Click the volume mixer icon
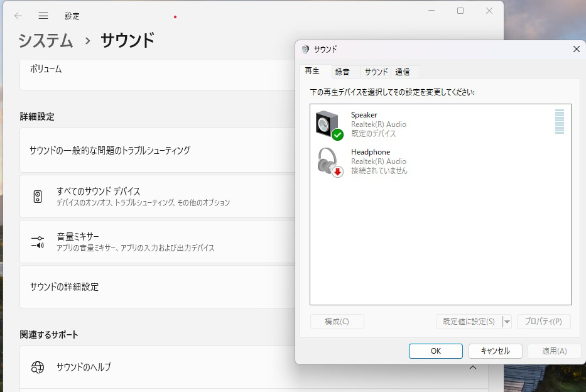The image size is (586, 392). [38, 242]
